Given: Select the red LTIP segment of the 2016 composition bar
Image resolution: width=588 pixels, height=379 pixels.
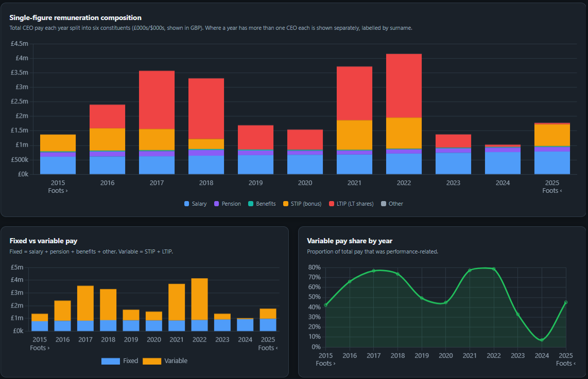Looking at the screenshot, I should [107, 116].
